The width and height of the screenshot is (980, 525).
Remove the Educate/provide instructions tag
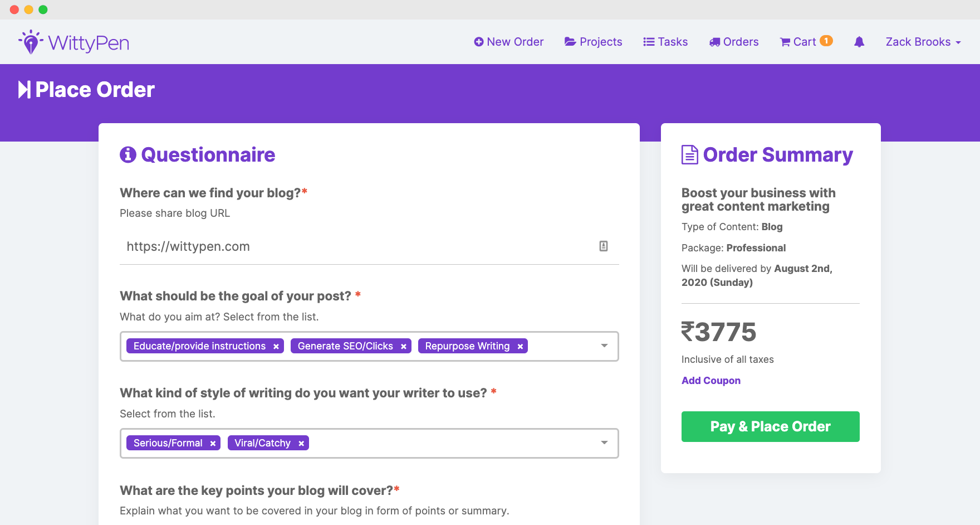click(276, 347)
